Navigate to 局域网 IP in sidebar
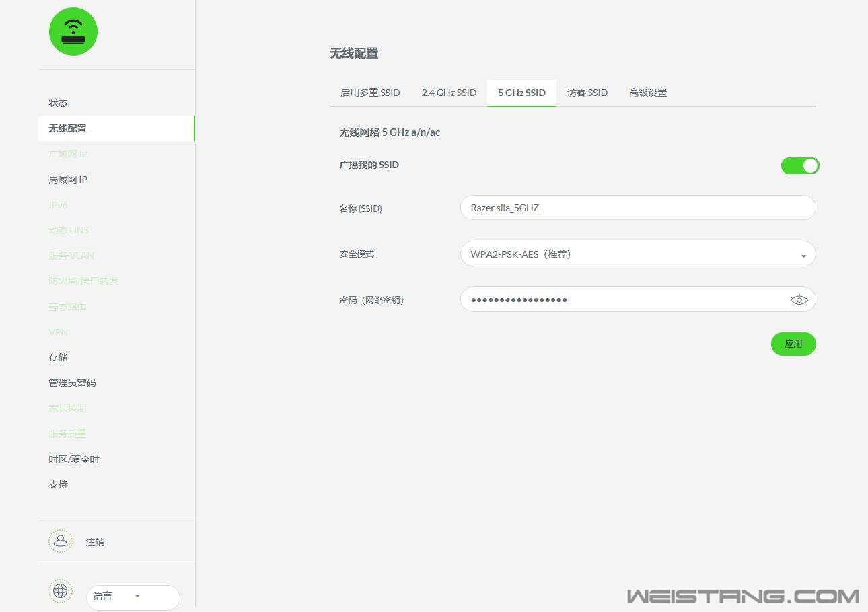The width and height of the screenshot is (868, 612). pos(68,180)
